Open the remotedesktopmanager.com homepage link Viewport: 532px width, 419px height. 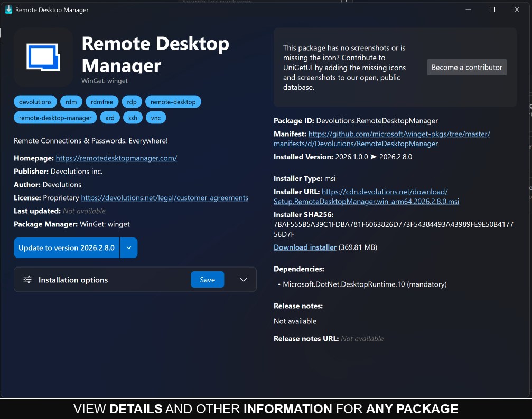116,158
